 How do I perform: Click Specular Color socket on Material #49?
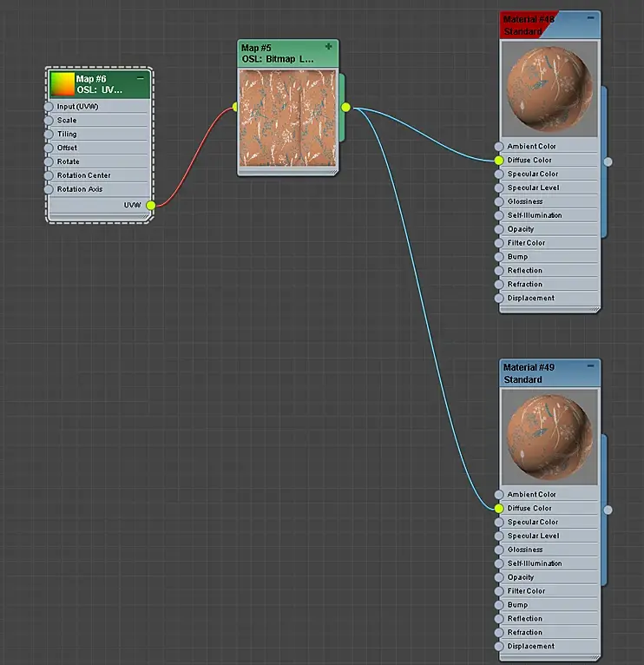[x=499, y=523]
